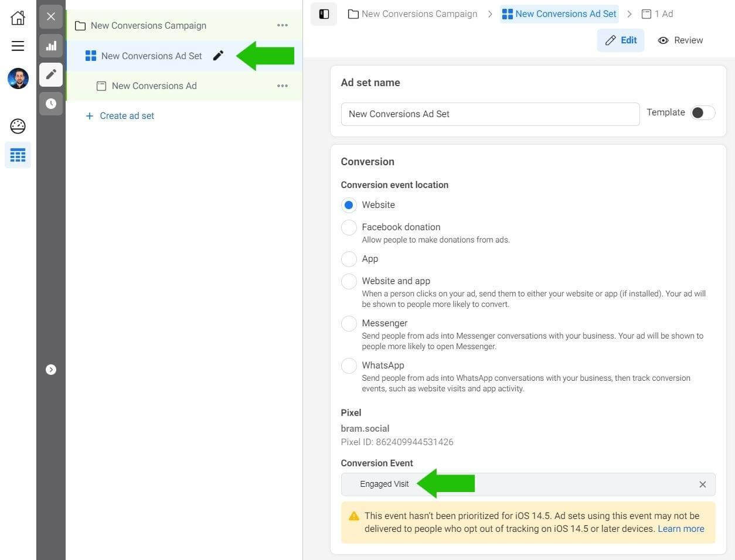This screenshot has width=735, height=560.
Task: Click the plus icon beside Create ad set
Action: tap(90, 116)
